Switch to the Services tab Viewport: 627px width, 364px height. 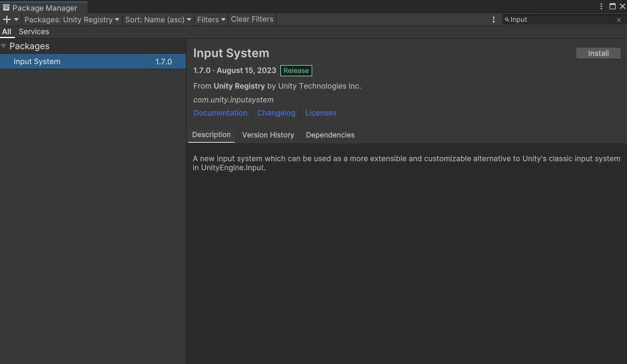[x=34, y=31]
